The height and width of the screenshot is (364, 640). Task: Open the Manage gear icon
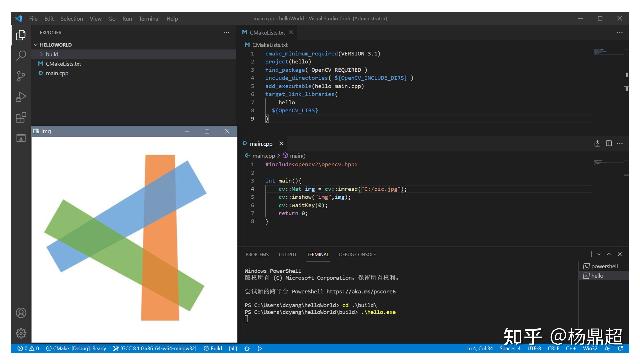[x=21, y=333]
